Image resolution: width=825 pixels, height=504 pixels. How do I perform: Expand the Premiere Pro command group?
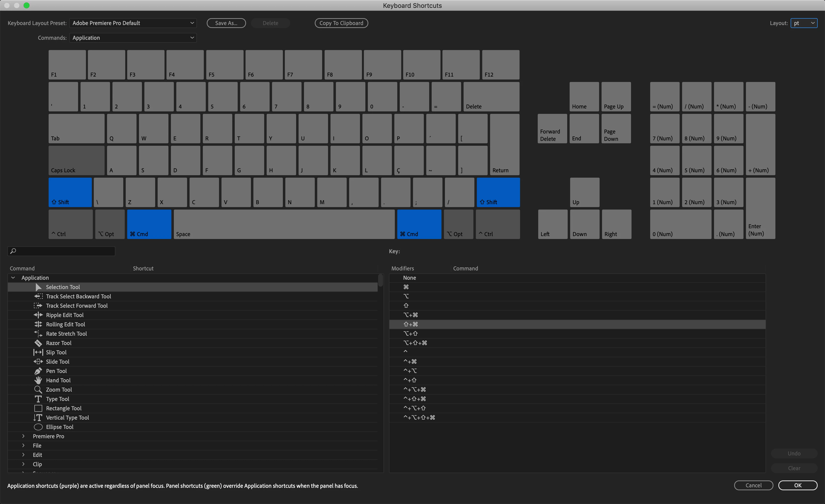point(23,436)
